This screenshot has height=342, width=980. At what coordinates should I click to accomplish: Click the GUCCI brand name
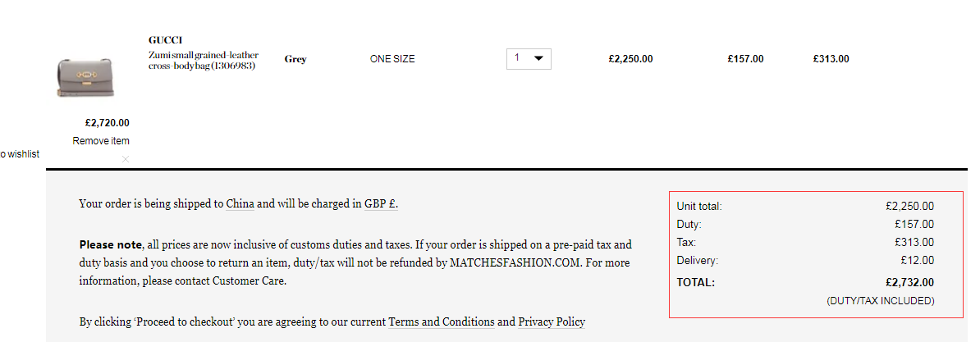pos(165,40)
